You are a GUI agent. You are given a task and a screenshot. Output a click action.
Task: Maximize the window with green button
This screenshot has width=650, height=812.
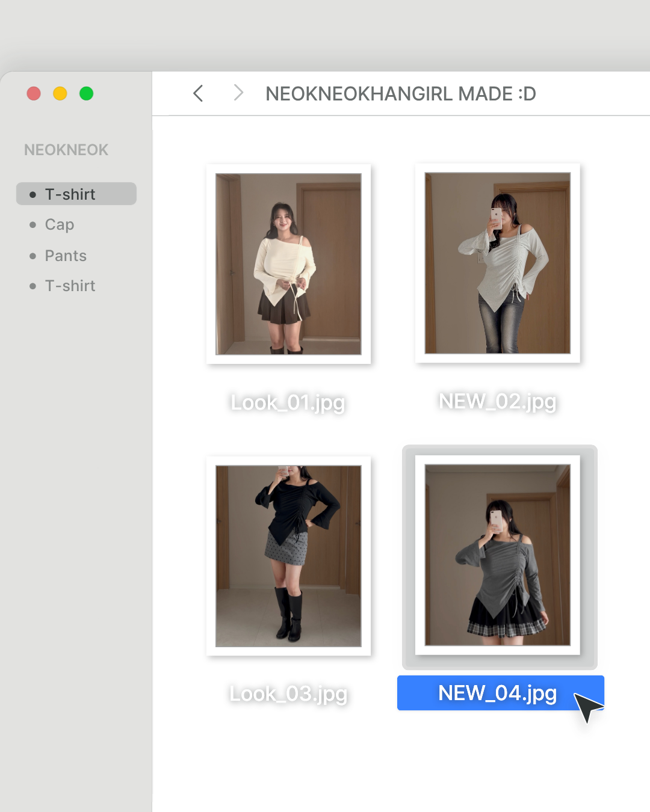(87, 94)
